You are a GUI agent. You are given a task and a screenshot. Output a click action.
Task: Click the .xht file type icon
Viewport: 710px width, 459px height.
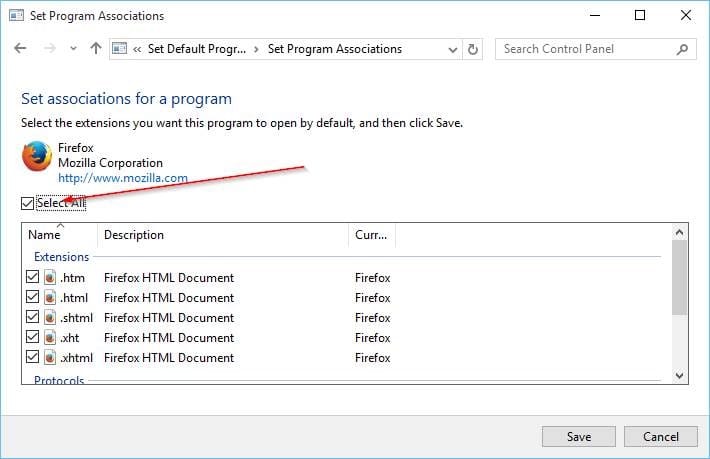[x=50, y=337]
